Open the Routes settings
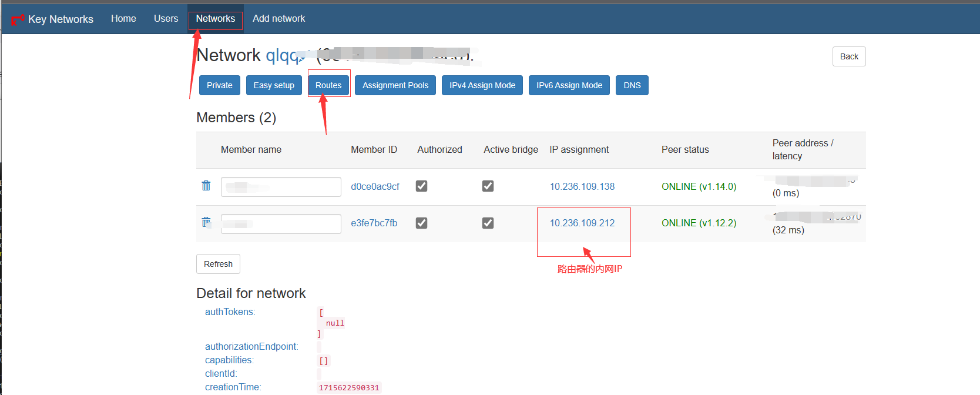This screenshot has height=395, width=980. pyautogui.click(x=328, y=85)
